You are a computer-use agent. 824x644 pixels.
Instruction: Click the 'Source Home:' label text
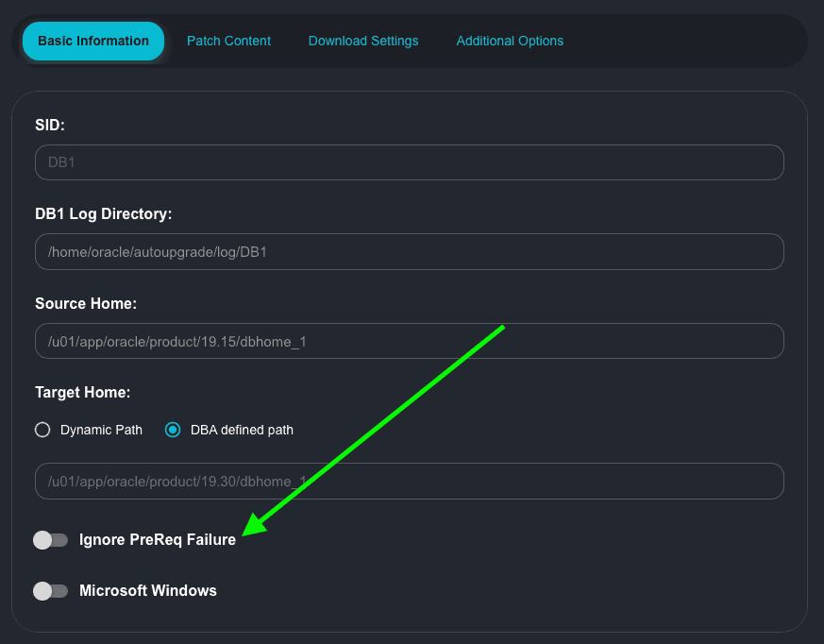tap(86, 304)
